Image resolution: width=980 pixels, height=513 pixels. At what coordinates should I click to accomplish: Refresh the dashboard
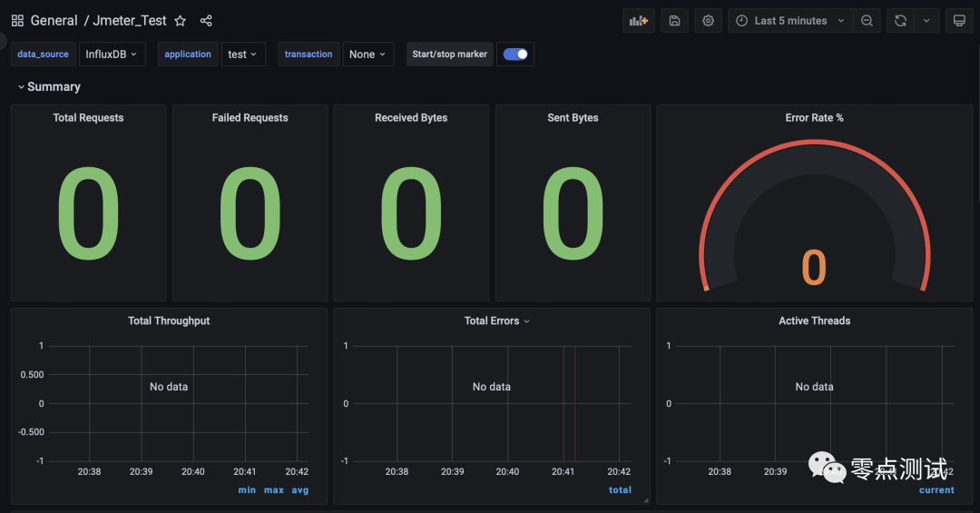900,21
